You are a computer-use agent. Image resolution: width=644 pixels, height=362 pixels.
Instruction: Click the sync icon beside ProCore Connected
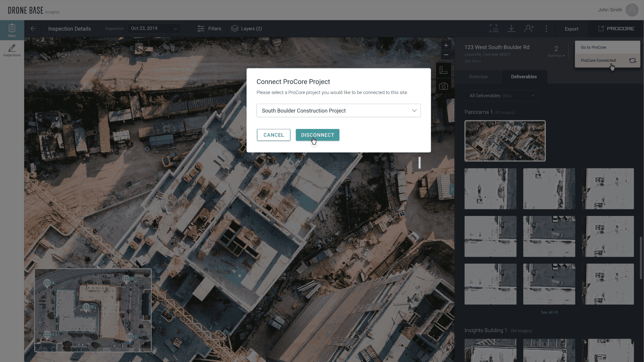click(x=632, y=61)
